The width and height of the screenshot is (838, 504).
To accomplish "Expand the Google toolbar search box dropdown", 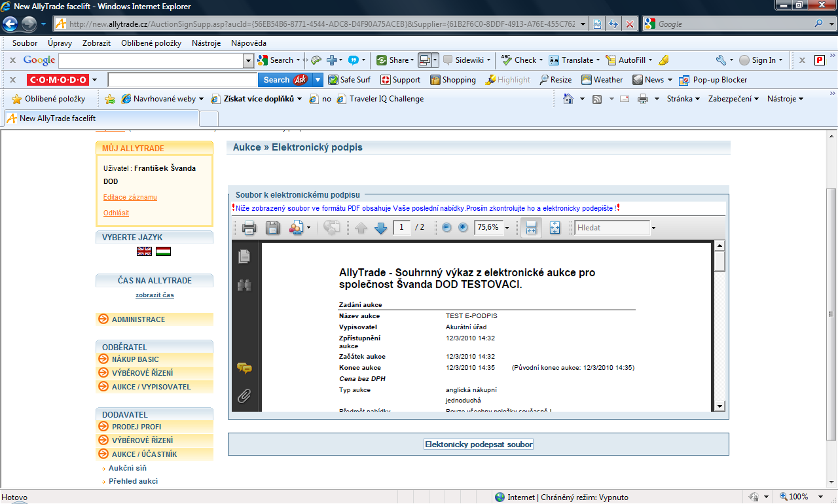I will point(248,60).
